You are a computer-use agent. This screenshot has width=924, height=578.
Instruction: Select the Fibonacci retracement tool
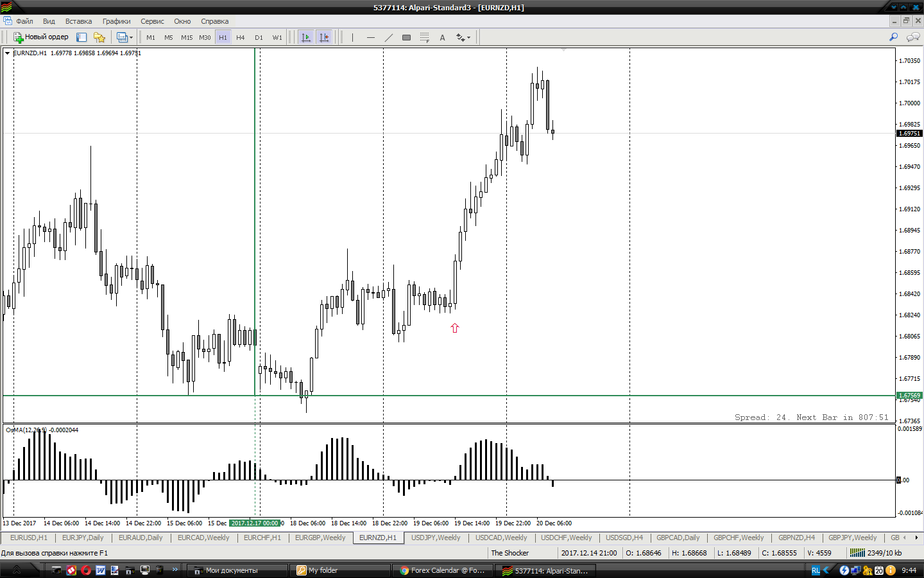[x=424, y=37]
